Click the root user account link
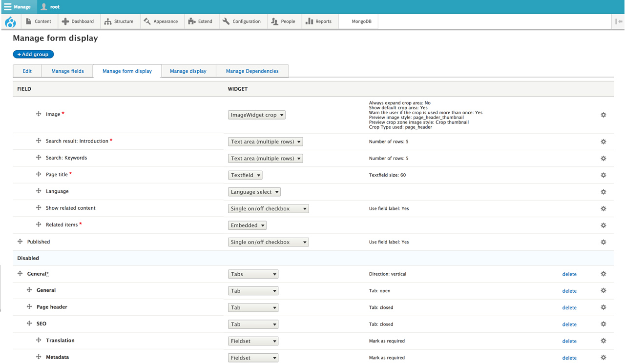The width and height of the screenshot is (625, 364). [50, 7]
